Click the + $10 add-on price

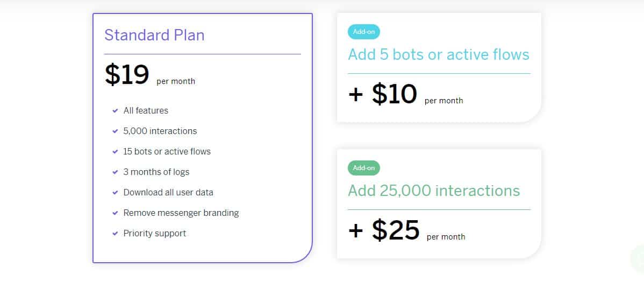(383, 94)
